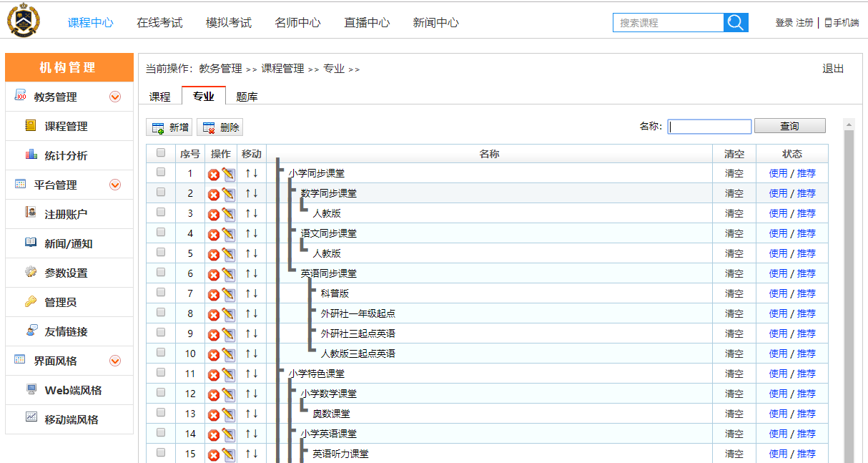
Task: Click the 查询 button
Action: [789, 126]
